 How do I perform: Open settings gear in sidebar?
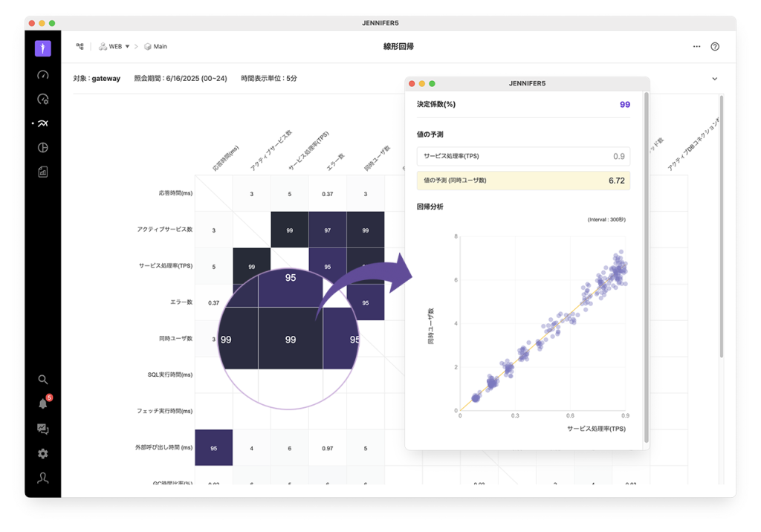[x=42, y=453]
